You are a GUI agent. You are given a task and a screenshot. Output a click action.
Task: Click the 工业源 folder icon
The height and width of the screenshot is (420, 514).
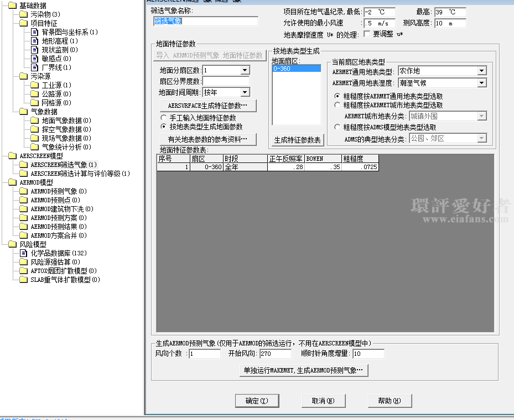(34, 85)
